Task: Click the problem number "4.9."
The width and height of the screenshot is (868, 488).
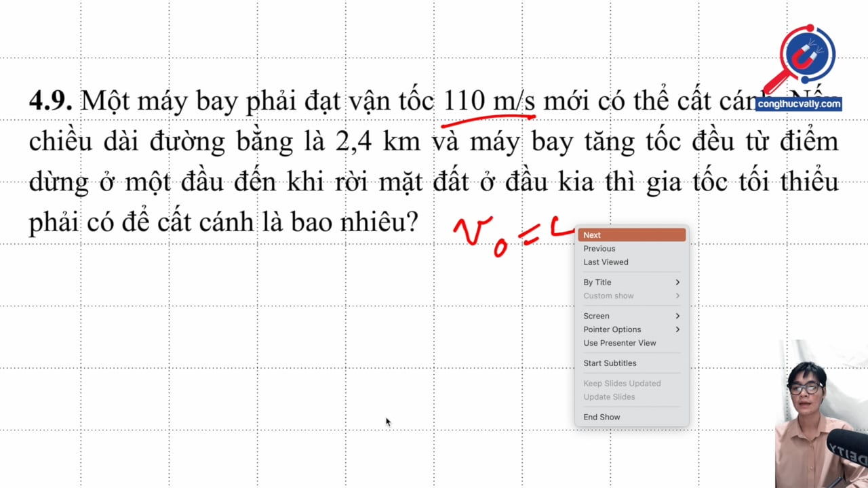Action: 50,102
